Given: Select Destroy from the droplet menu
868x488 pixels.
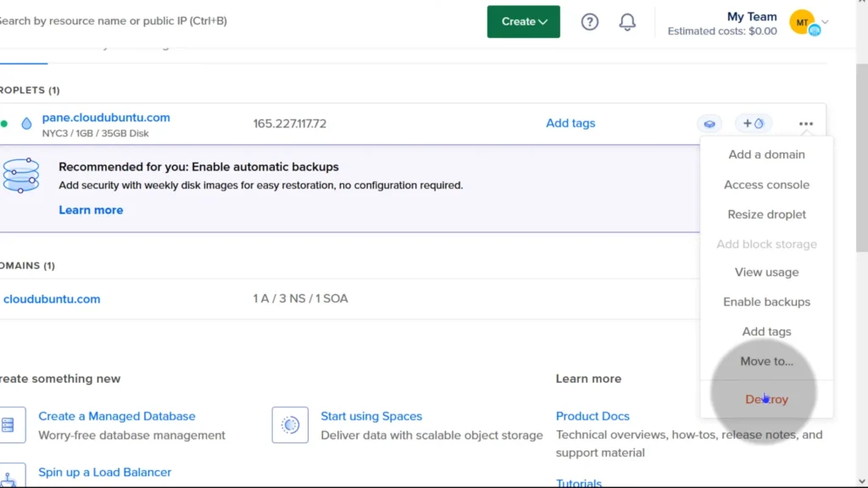Looking at the screenshot, I should 766,399.
